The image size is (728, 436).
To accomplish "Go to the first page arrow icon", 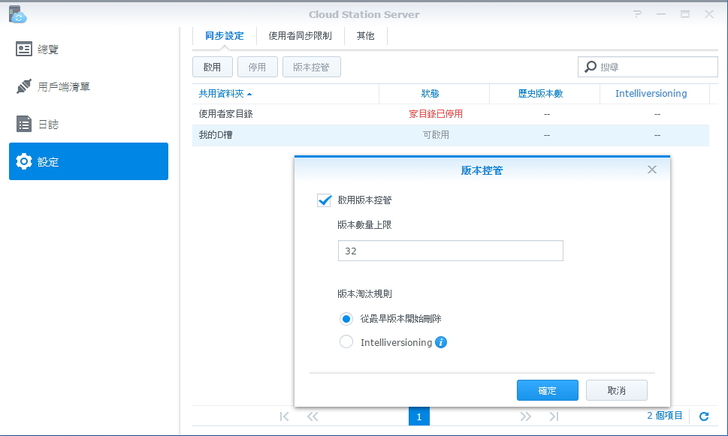I will [284, 416].
